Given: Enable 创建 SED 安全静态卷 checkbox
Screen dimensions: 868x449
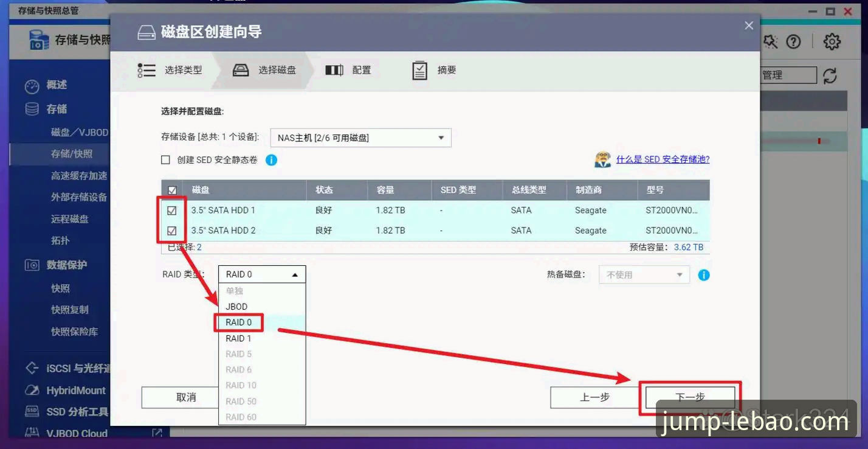Looking at the screenshot, I should click(165, 160).
